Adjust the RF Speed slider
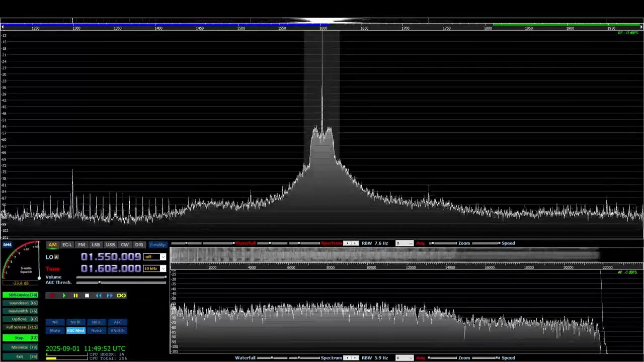 click(x=486, y=243)
